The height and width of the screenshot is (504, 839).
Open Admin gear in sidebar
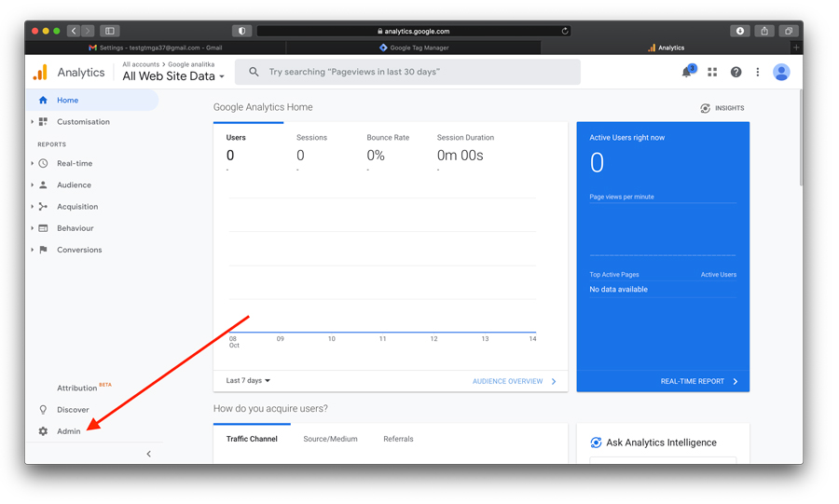68,431
